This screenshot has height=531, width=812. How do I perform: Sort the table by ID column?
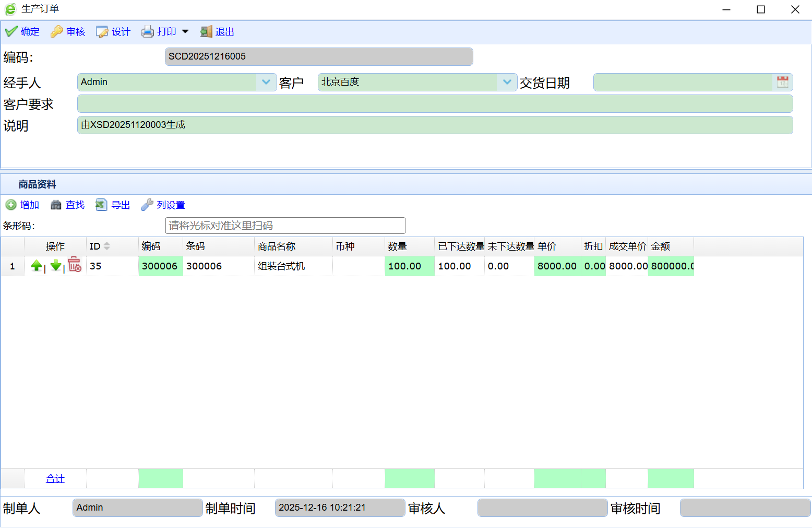(x=106, y=246)
